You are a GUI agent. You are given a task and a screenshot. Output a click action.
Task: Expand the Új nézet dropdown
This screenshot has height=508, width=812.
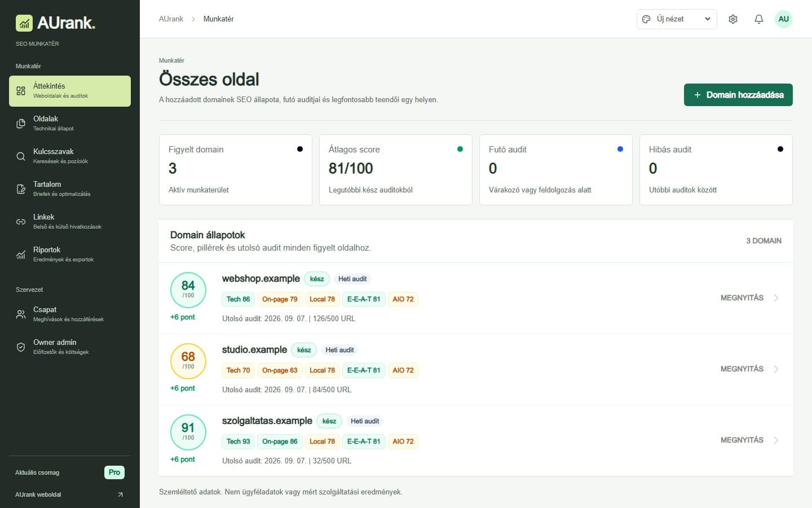(677, 19)
